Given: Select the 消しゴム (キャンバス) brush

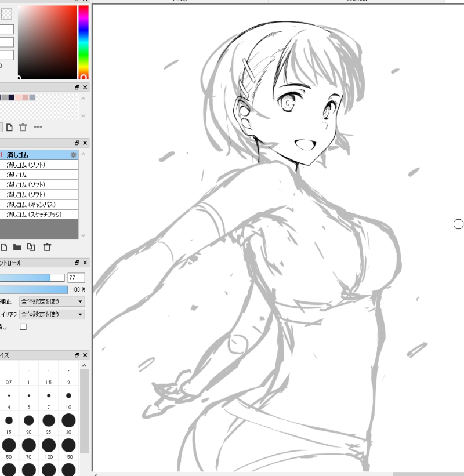Looking at the screenshot, I should click(x=39, y=205).
